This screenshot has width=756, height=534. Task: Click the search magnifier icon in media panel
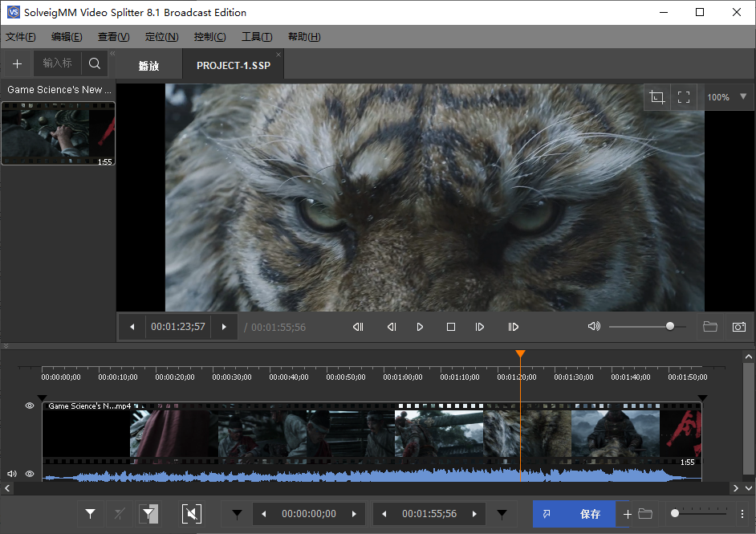(x=95, y=63)
